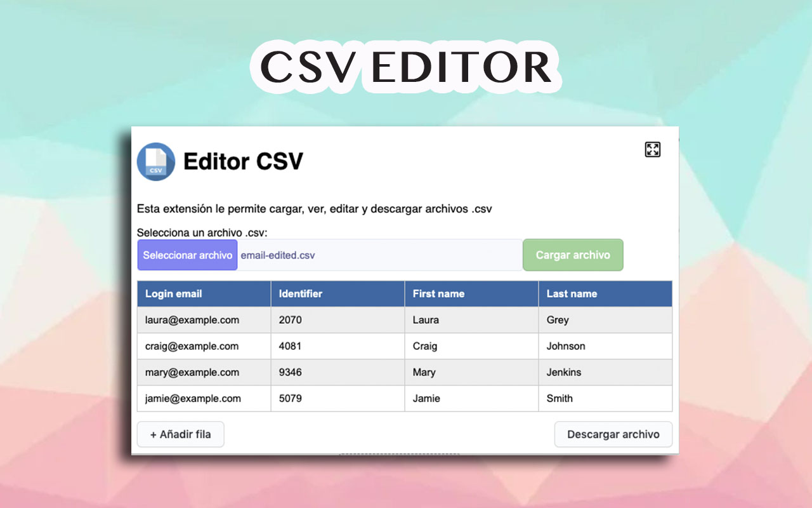
Task: Click the identifier cell 2070
Action: [x=338, y=320]
